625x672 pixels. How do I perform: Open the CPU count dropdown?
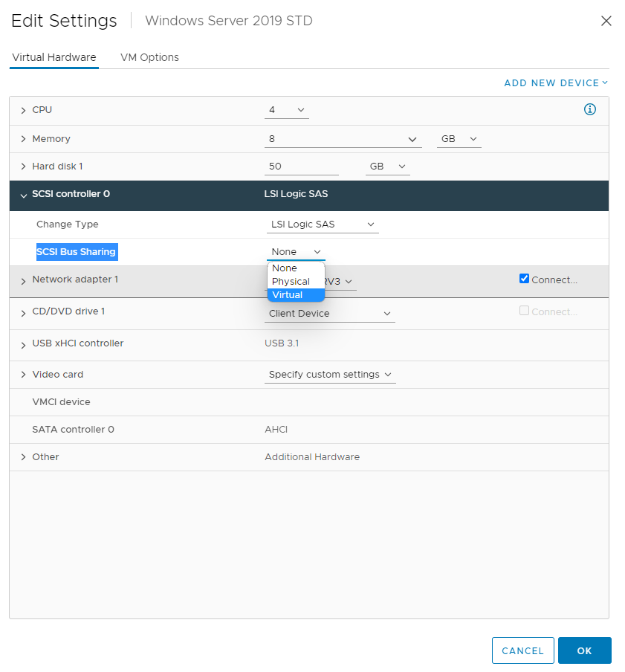point(286,109)
